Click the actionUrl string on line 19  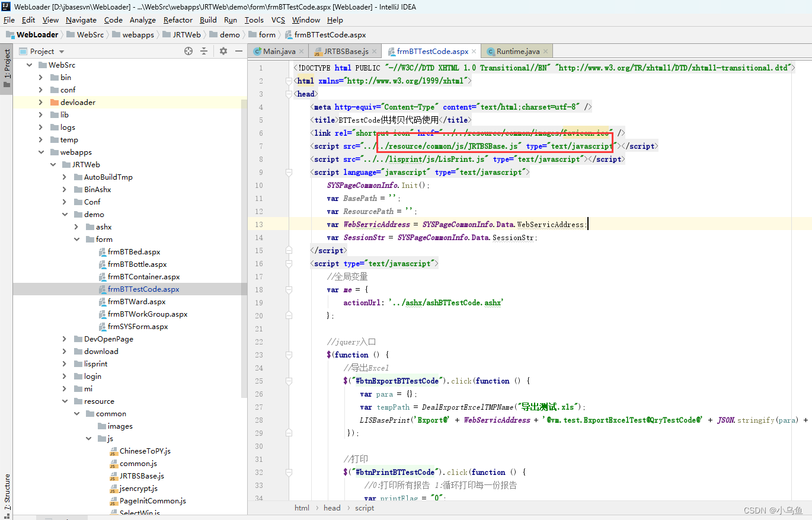point(446,302)
